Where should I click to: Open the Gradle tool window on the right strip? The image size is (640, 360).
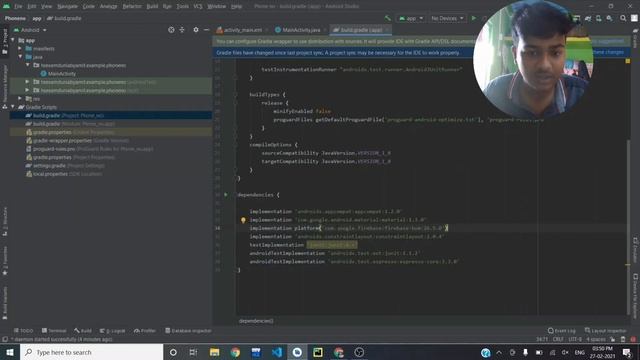click(x=635, y=39)
